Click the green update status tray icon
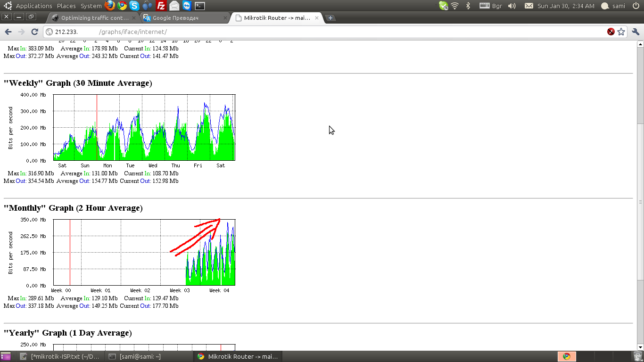 (443, 6)
